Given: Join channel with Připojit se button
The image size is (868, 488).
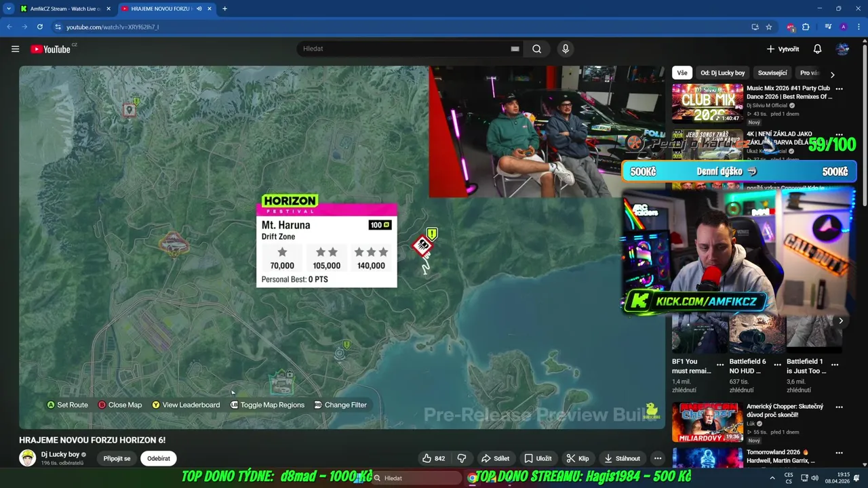Looking at the screenshot, I should pyautogui.click(x=117, y=458).
